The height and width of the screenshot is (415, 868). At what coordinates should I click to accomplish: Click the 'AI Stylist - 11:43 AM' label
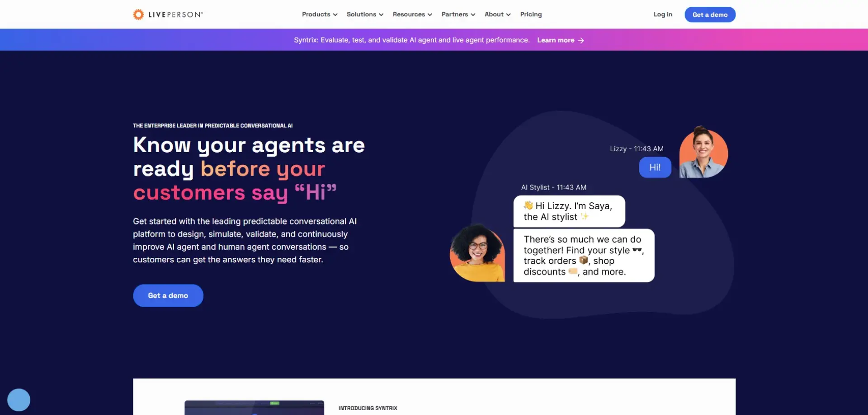(553, 187)
